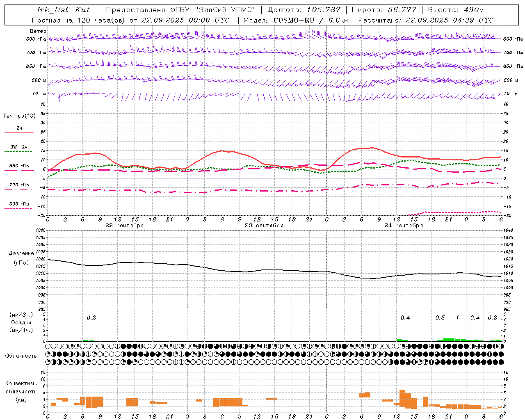Viewport: 525px width, 420px height.
Task: Click the 0.2 precipitation amount value
Action: 91,317
